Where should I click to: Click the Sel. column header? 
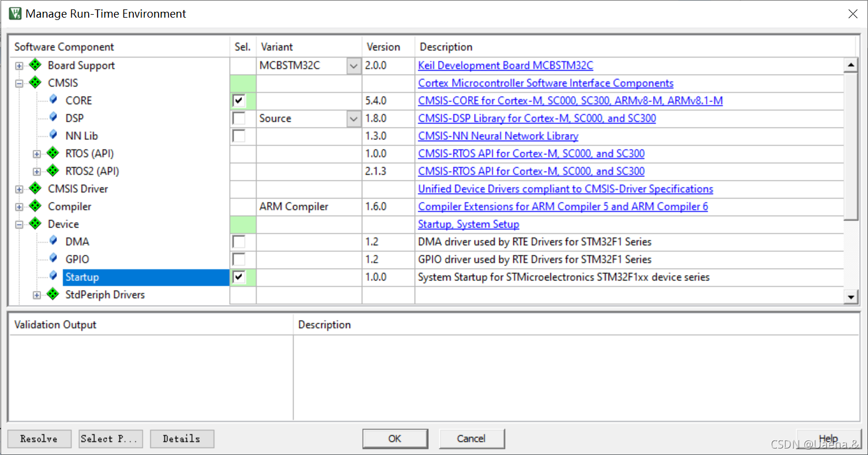(243, 47)
